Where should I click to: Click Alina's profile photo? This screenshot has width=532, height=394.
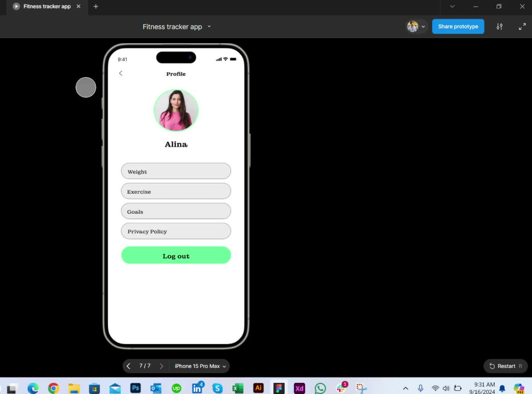click(176, 110)
